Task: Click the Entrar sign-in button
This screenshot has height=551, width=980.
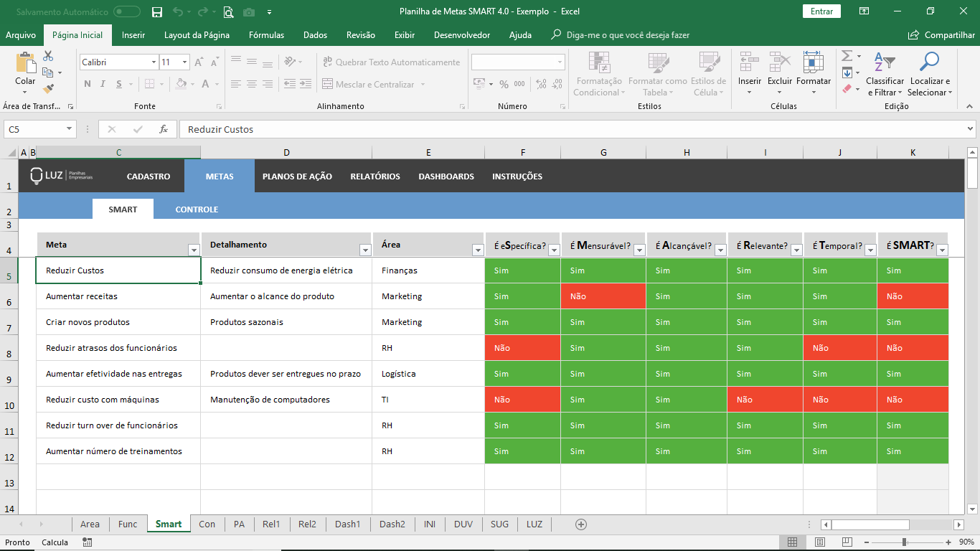Action: pos(821,11)
